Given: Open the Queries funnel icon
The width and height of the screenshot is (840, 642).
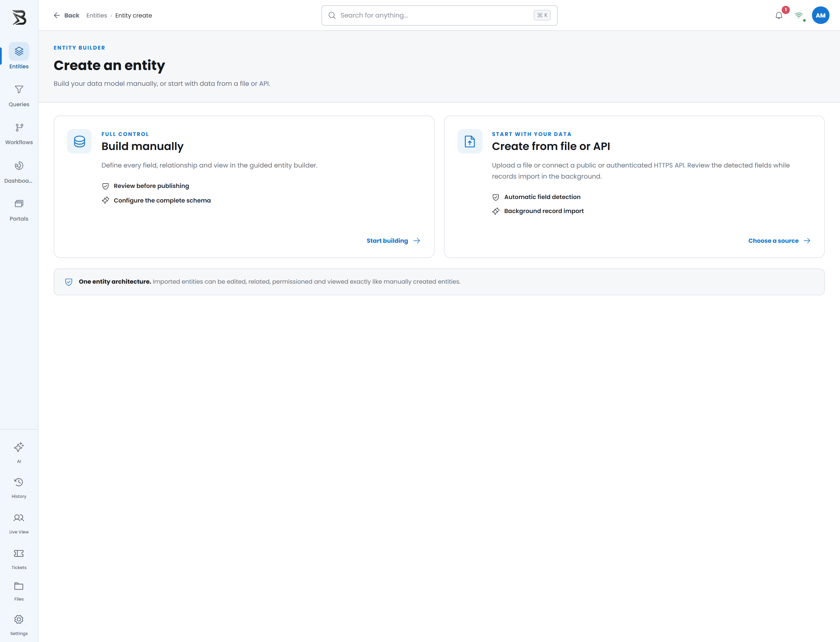Looking at the screenshot, I should tap(19, 90).
